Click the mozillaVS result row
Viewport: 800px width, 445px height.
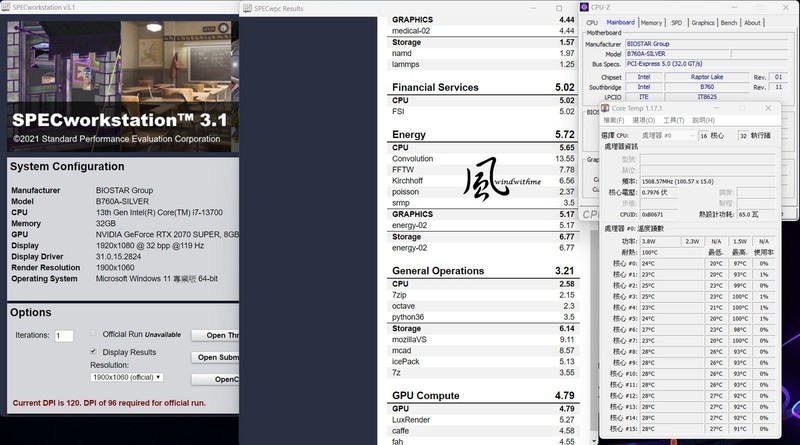pos(483,339)
